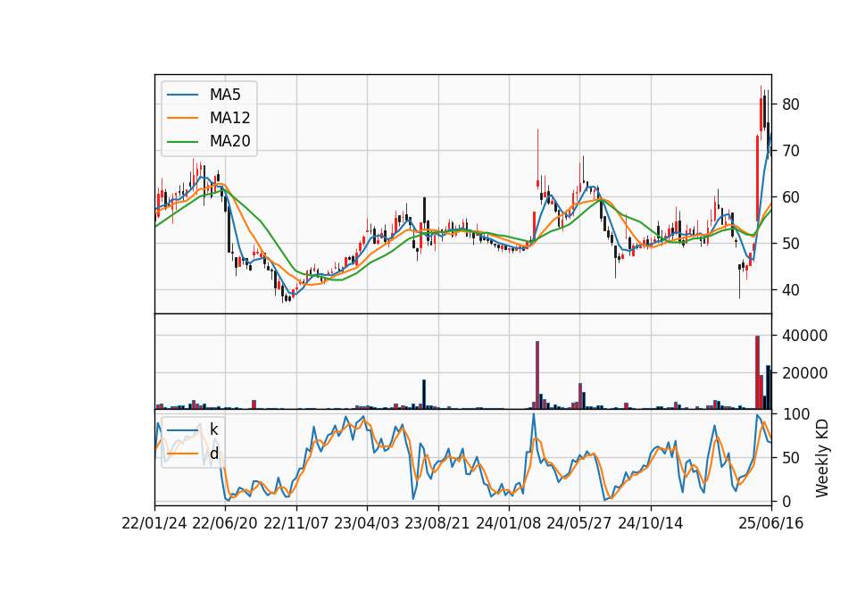
Task: Click the Weekly KD axis title
Action: tap(822, 458)
